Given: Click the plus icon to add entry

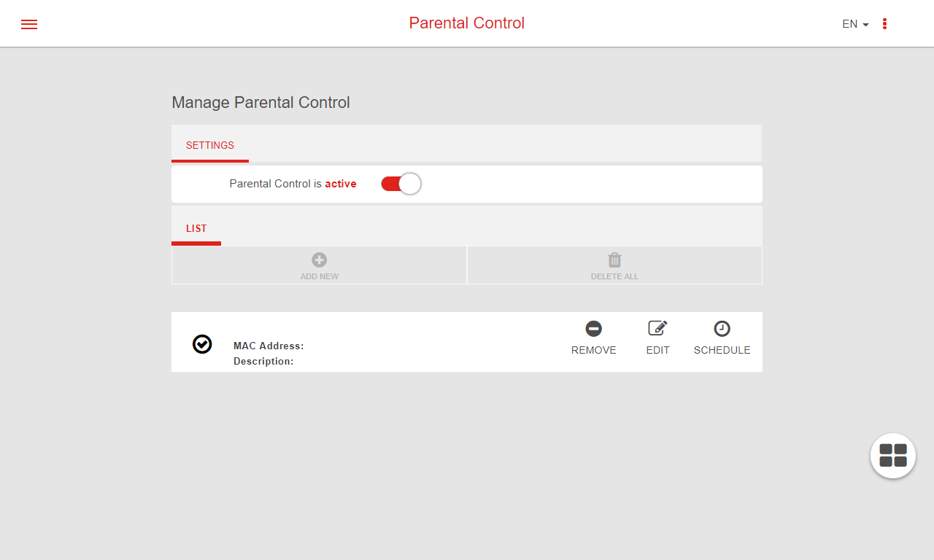Looking at the screenshot, I should pos(319,260).
